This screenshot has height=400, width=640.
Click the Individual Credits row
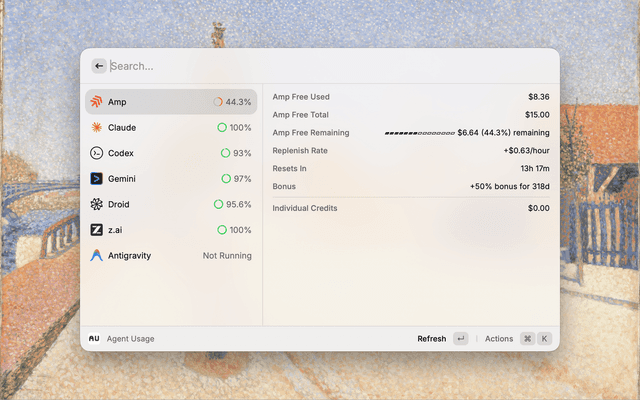click(x=410, y=208)
